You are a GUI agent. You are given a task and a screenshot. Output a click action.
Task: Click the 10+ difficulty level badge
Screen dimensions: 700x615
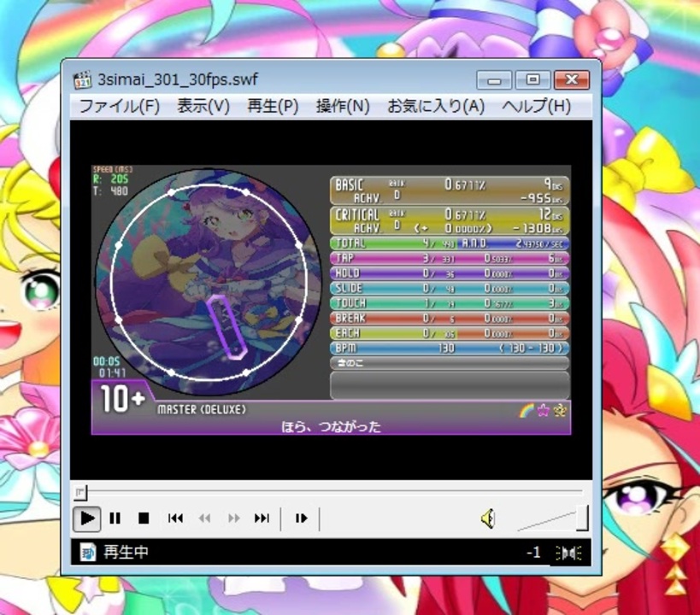122,398
